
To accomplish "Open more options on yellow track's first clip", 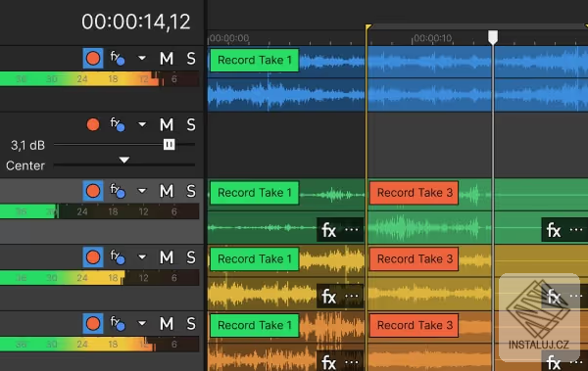I will pyautogui.click(x=352, y=296).
